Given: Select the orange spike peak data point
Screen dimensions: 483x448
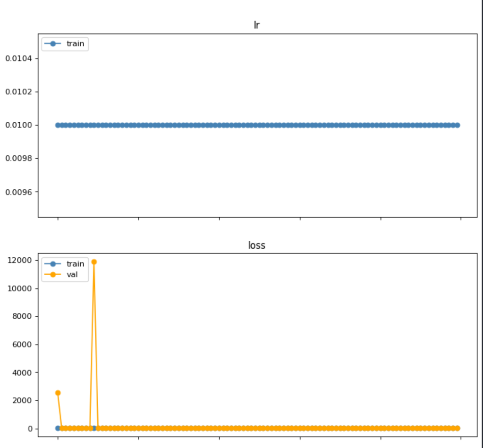Looking at the screenshot, I should tap(93, 261).
